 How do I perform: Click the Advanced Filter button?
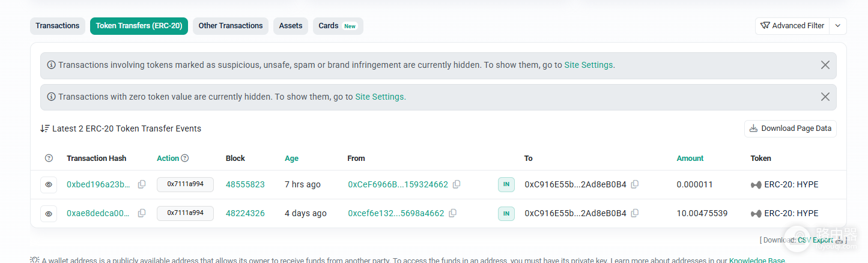pos(792,26)
